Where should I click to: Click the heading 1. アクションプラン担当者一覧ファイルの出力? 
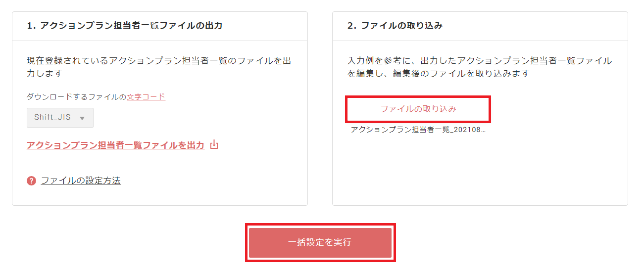125,26
